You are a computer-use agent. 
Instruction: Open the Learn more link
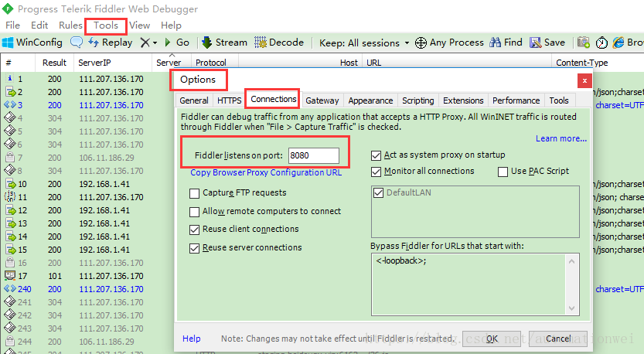click(x=561, y=139)
